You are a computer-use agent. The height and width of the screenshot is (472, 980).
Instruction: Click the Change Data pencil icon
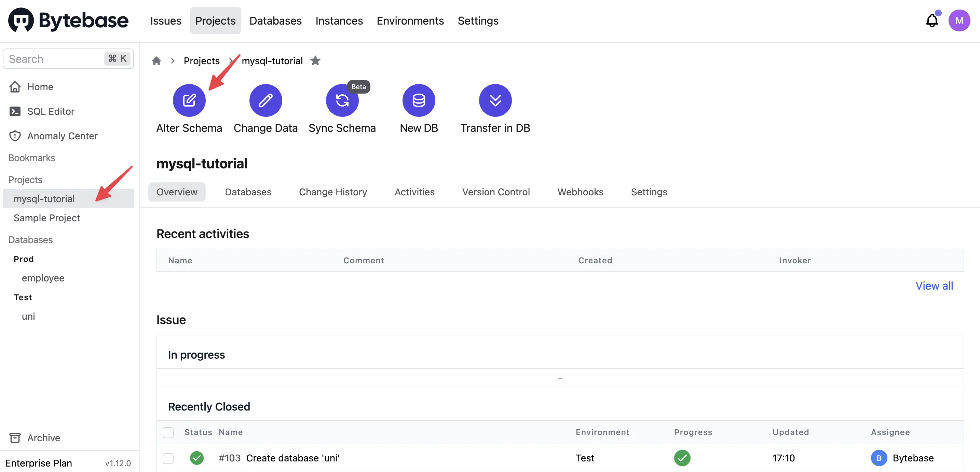click(266, 100)
